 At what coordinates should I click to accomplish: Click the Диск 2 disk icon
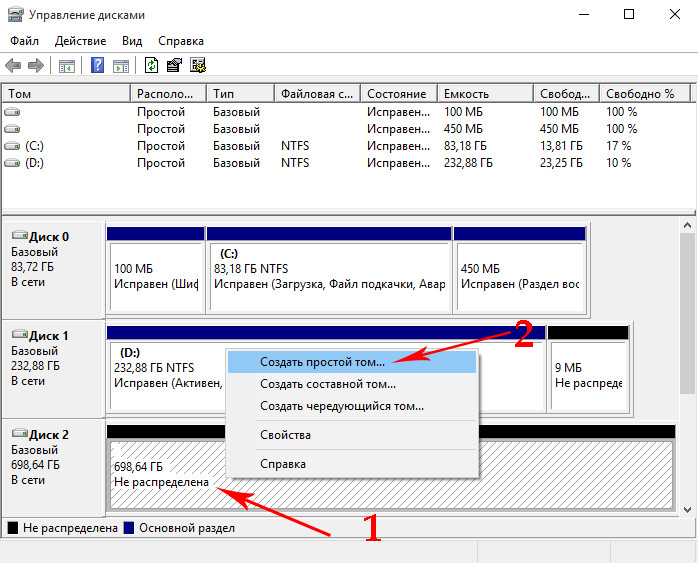(20, 433)
